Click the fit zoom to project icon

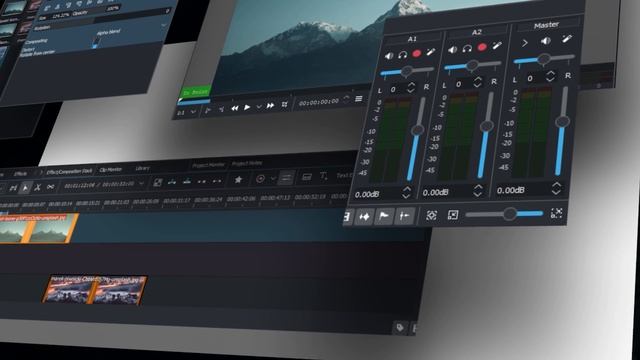pos(431,215)
